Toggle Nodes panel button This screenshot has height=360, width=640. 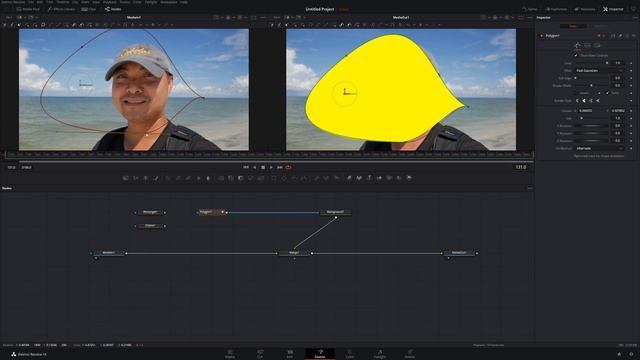[113, 9]
